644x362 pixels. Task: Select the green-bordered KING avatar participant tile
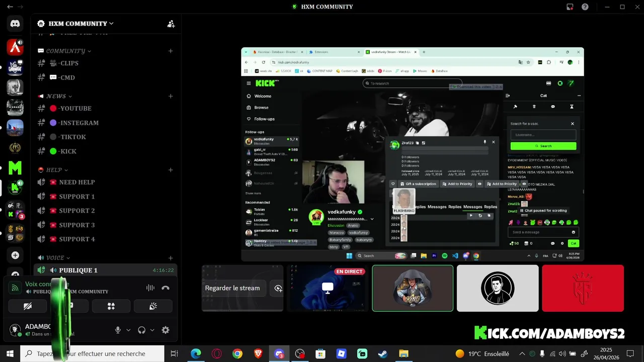point(413,288)
